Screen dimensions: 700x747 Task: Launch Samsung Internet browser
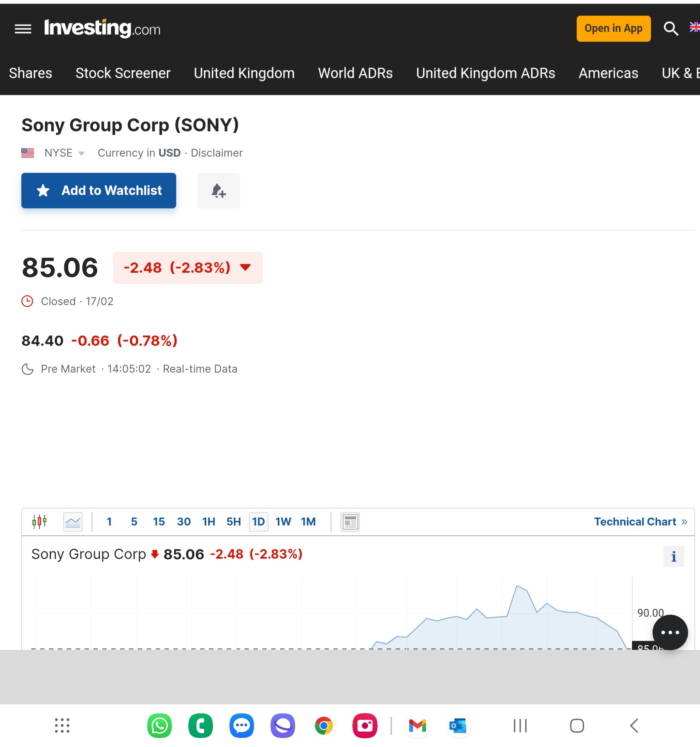(282, 725)
